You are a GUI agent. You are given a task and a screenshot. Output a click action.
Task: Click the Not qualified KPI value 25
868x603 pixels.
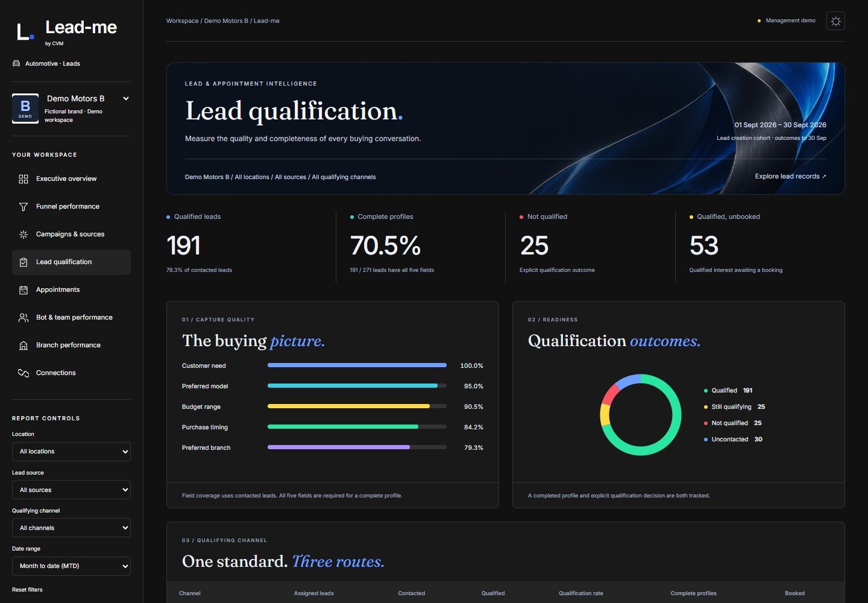[534, 245]
